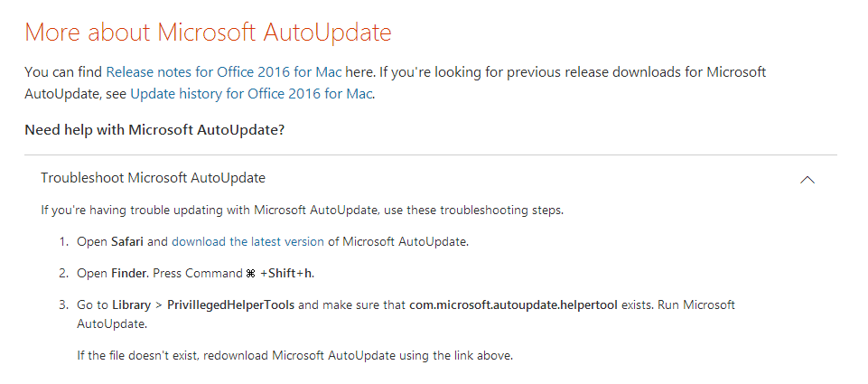868x384 pixels.
Task: Click the 'If you're having trouble updating' sentence
Action: [303, 211]
